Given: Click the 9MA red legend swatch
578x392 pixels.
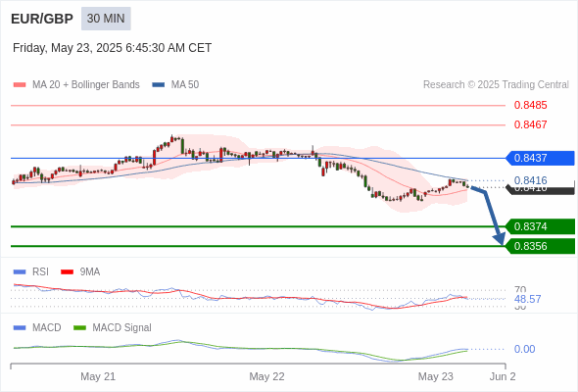Looking at the screenshot, I should click(67, 272).
